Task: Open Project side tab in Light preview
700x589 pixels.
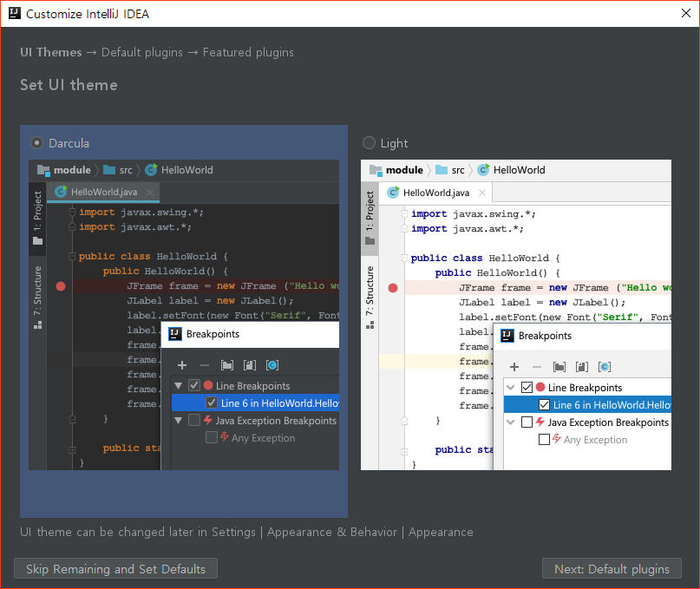Action: 370,218
